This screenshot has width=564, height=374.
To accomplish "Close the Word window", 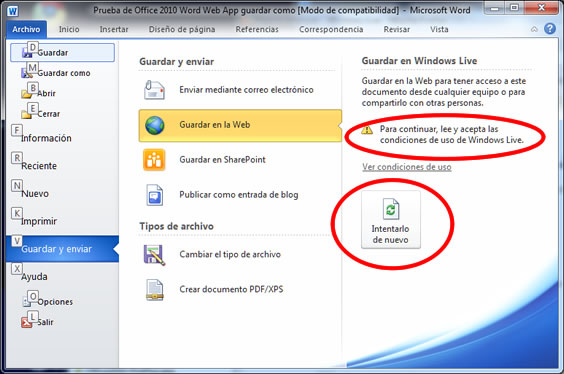I will [541, 8].
